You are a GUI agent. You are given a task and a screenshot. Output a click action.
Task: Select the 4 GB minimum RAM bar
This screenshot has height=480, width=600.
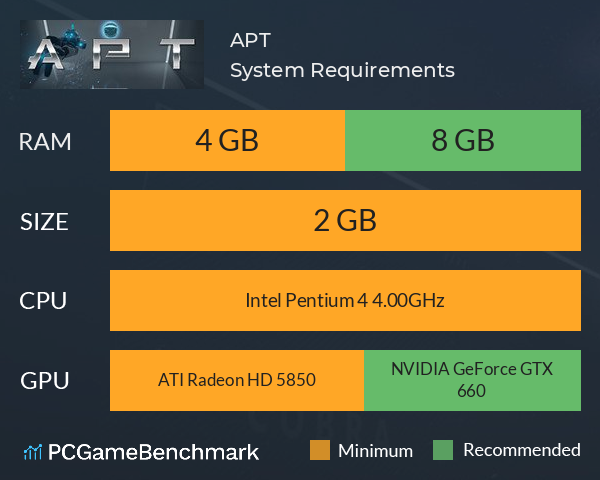(x=227, y=140)
